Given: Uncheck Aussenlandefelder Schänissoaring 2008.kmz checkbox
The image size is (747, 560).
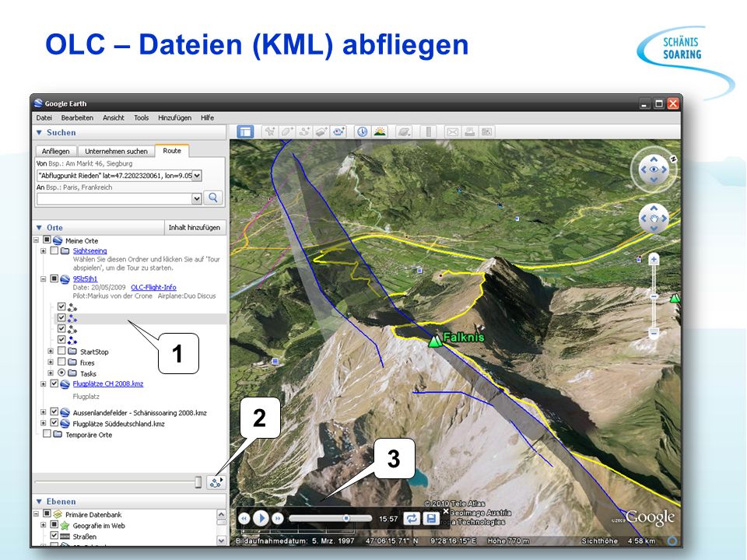Looking at the screenshot, I should click(54, 412).
